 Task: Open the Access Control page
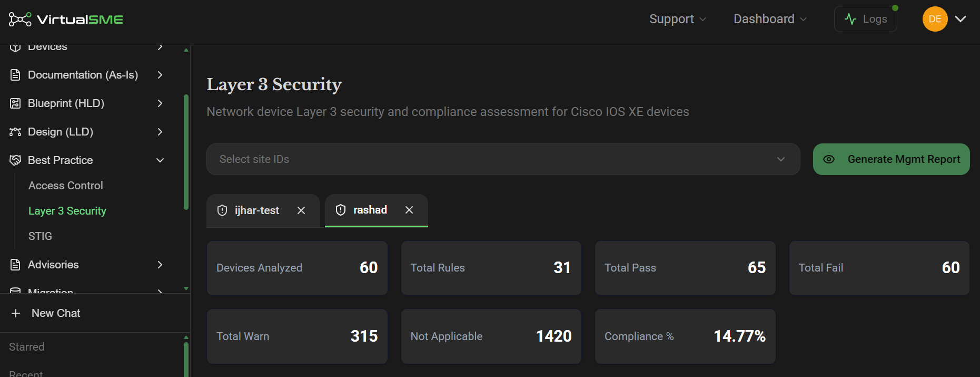[66, 186]
